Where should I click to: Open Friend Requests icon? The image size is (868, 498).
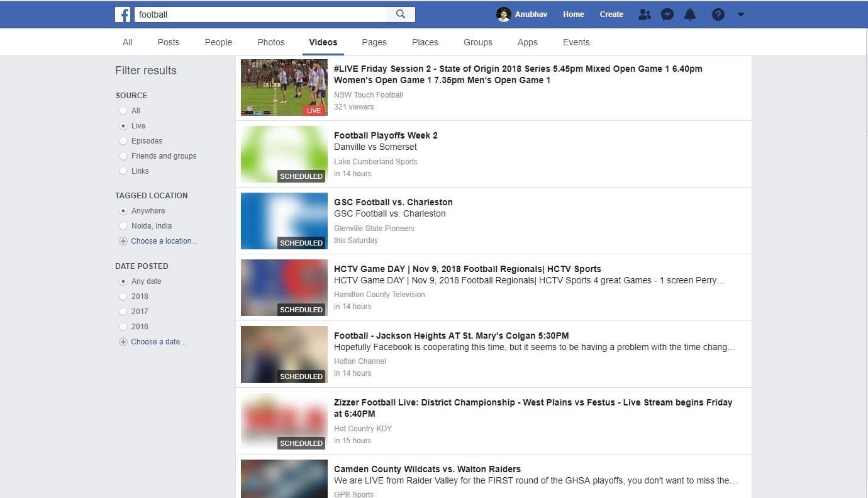pos(644,14)
